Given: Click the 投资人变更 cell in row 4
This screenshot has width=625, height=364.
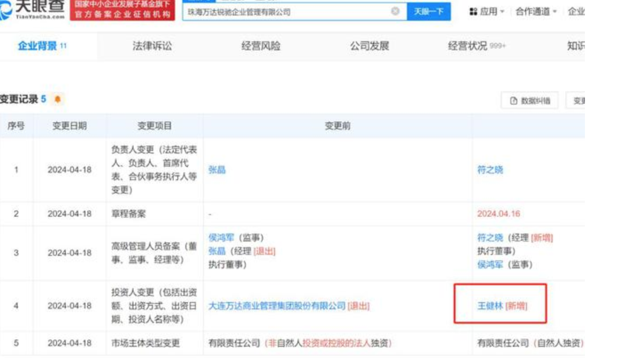Looking at the screenshot, I should pos(154,306).
